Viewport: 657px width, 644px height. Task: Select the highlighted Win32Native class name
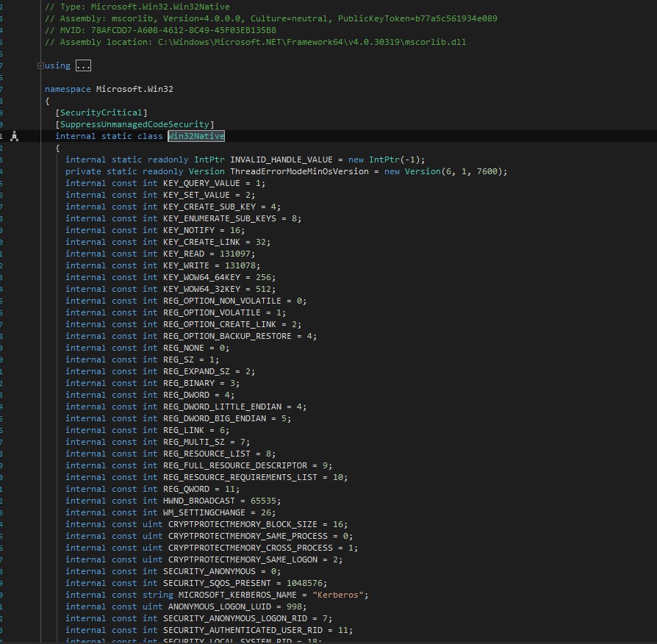pyautogui.click(x=196, y=136)
